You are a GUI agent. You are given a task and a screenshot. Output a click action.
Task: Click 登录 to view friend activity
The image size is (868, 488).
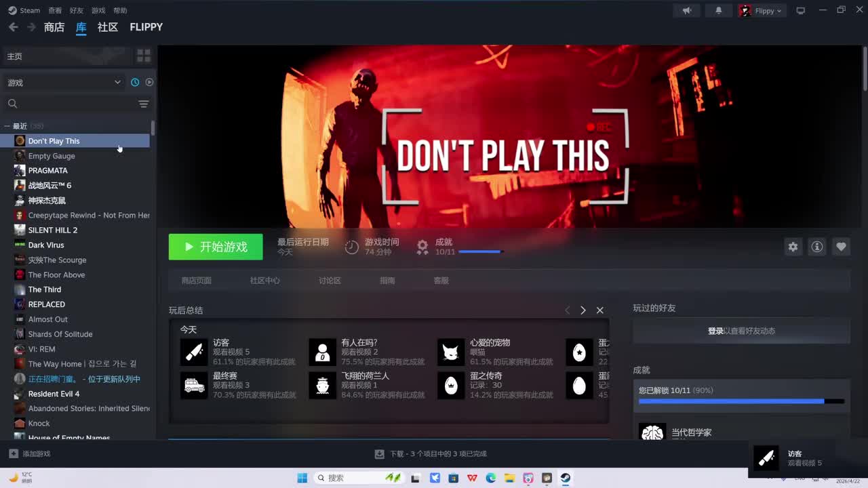point(715,331)
